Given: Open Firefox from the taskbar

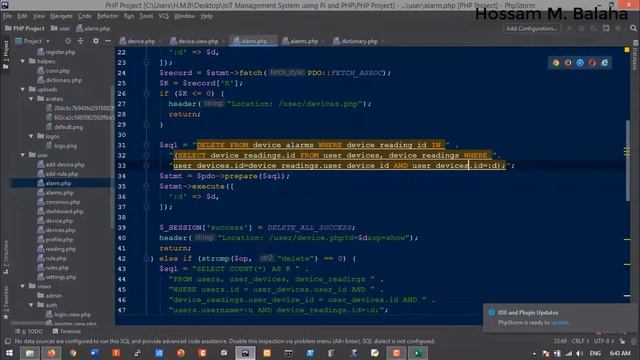Looking at the screenshot, I should (x=51, y=353).
